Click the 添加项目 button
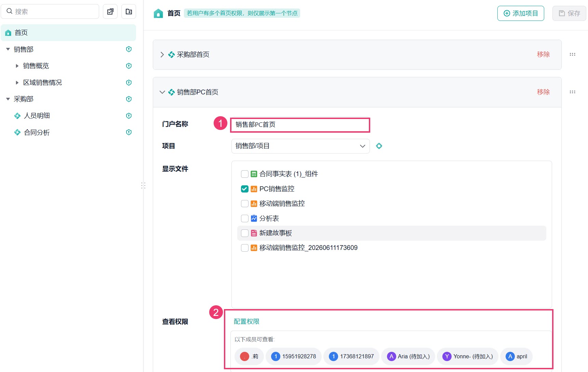The width and height of the screenshot is (588, 372). click(521, 13)
